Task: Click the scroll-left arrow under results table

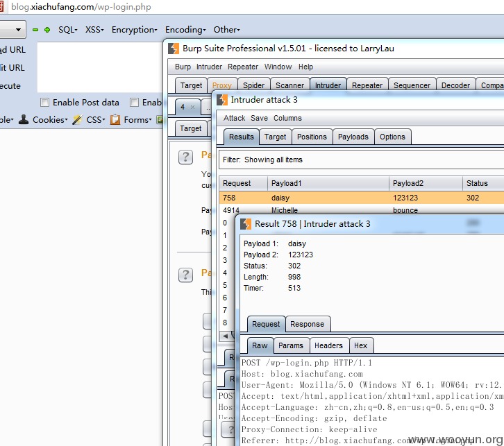Action: tap(226, 336)
